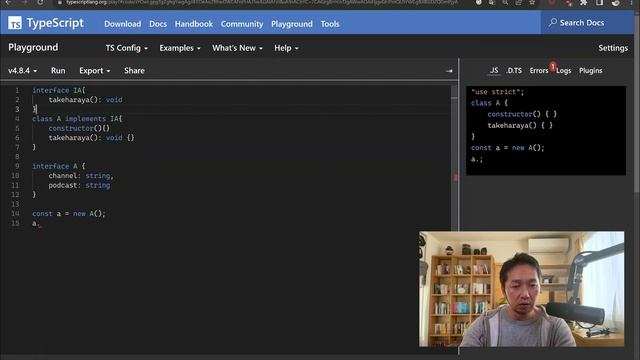This screenshot has height=360, width=640.
Task: Click 'takeharaya(): void' on line 2
Action: coord(85,100)
